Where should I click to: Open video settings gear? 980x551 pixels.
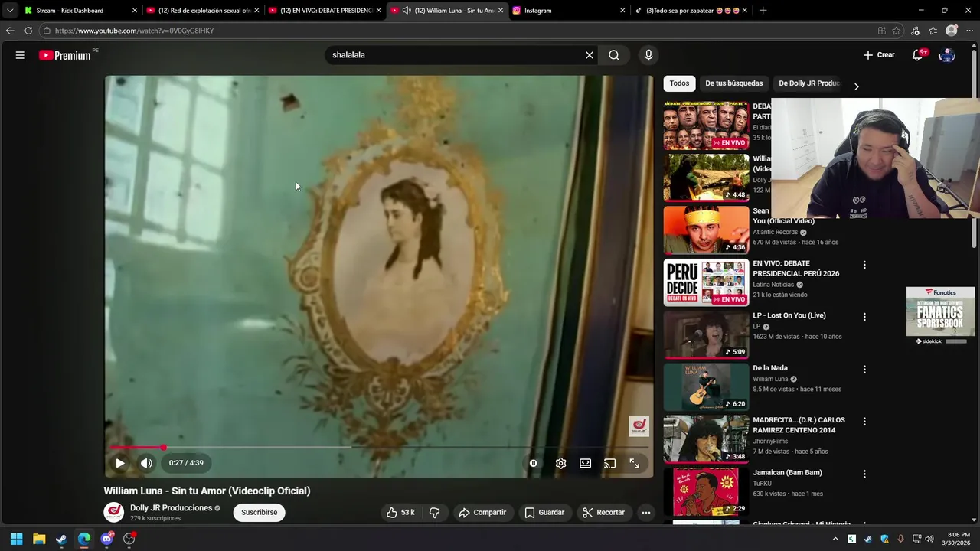[561, 463]
